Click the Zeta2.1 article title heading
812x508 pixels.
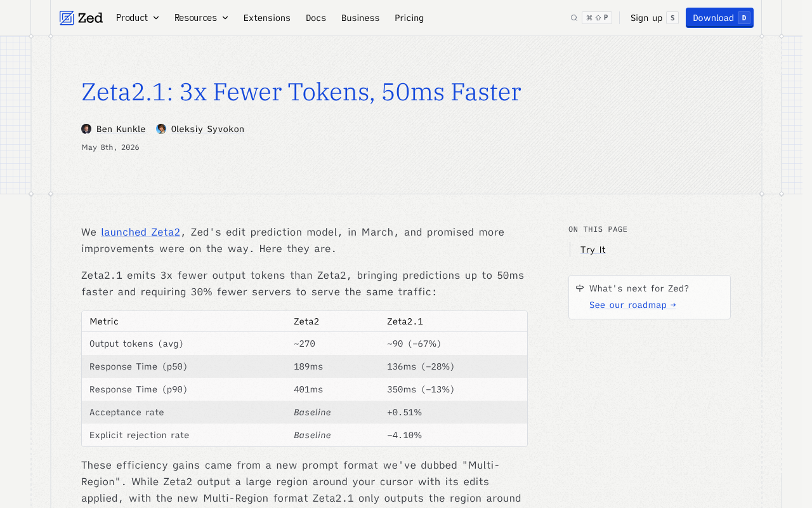pyautogui.click(x=301, y=92)
